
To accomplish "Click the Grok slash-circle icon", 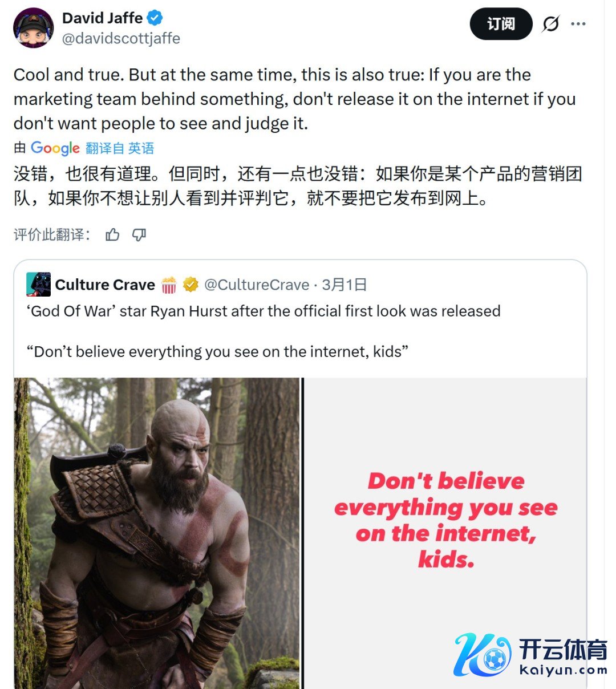I will coord(551,24).
